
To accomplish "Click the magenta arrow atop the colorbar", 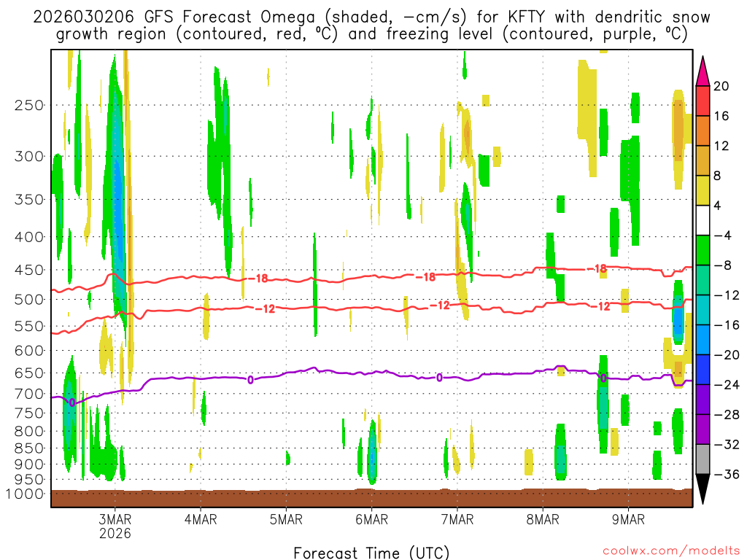I will point(703,71).
